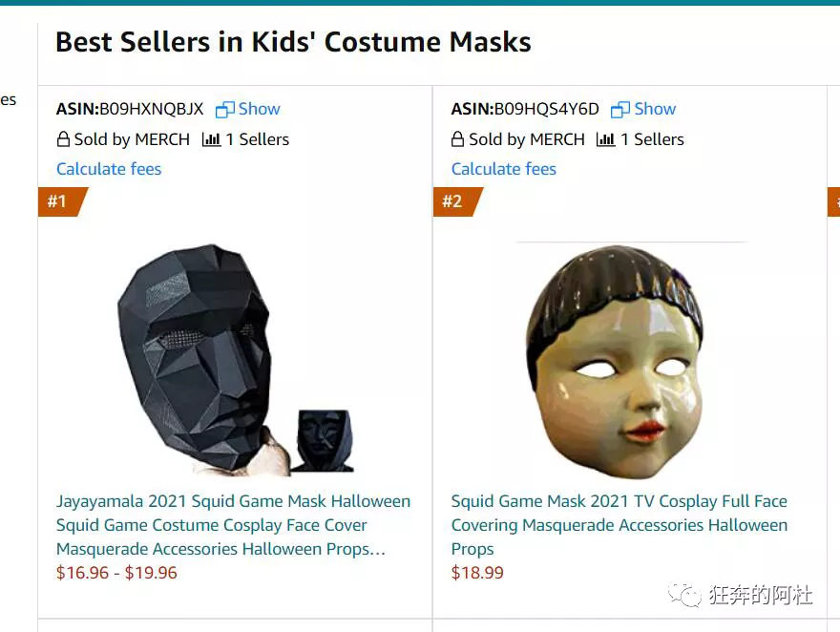Open Calculate fees for the Jayayamala mask
This screenshot has height=632, width=840.
[109, 169]
